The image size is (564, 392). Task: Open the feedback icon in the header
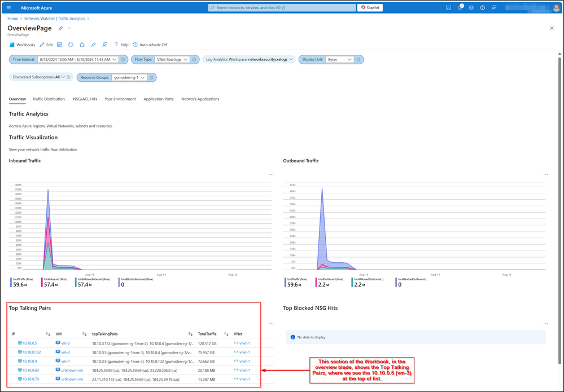tap(494, 7)
